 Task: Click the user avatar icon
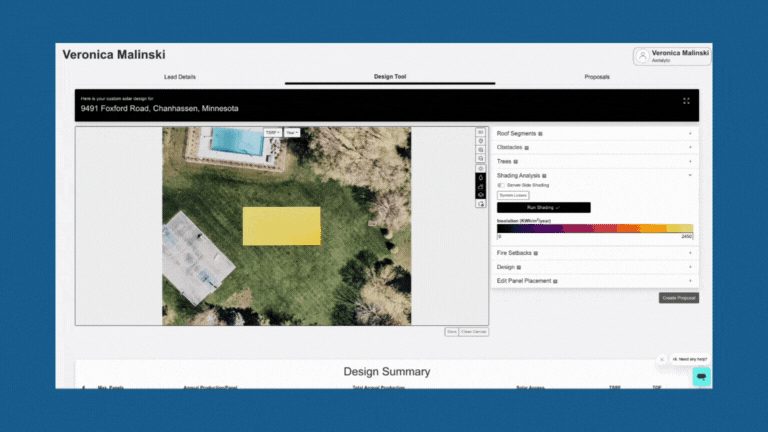[642, 56]
